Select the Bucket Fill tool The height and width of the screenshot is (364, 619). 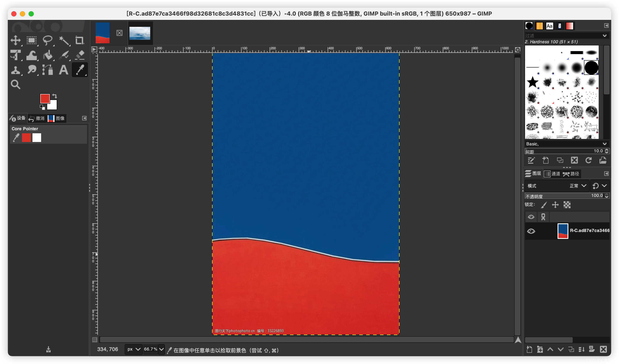[x=48, y=55]
